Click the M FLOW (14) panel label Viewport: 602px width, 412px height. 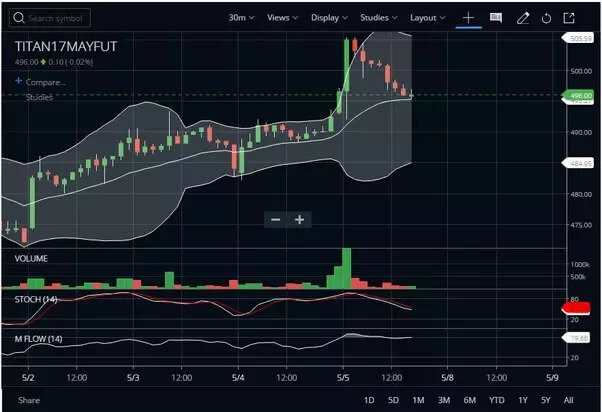click(x=38, y=339)
